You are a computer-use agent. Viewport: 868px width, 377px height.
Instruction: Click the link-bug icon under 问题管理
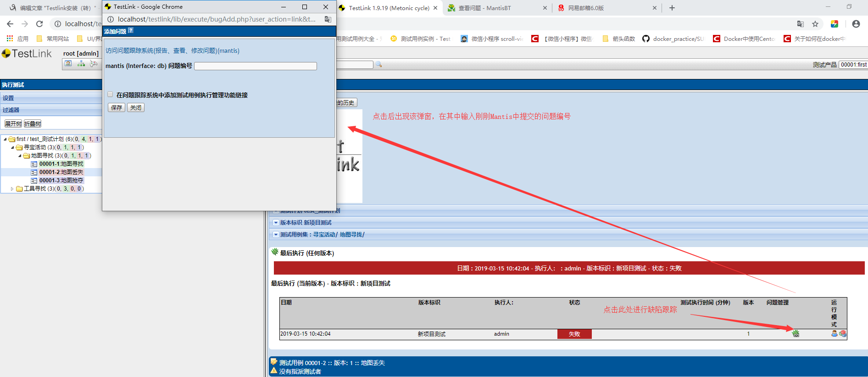pos(796,334)
